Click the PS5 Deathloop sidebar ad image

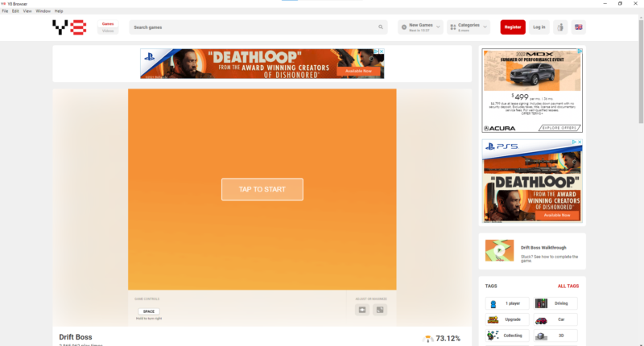click(532, 181)
